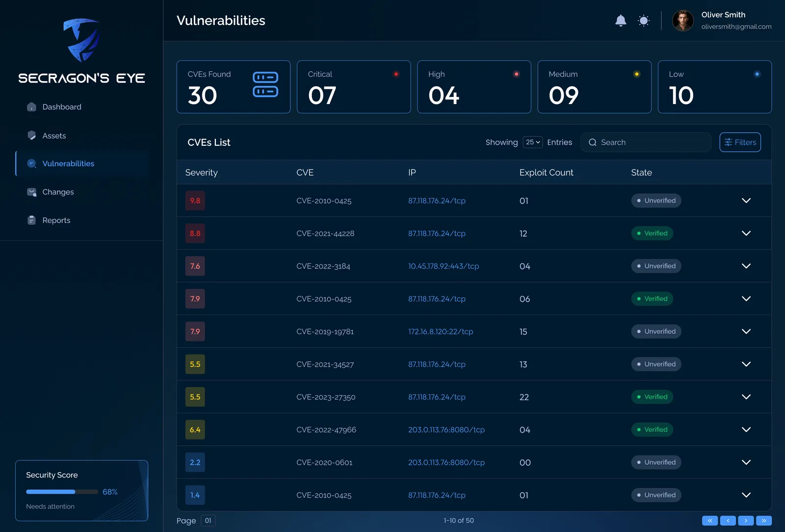Expand the CVE-2019-19781 row chevron
The width and height of the screenshot is (785, 532).
[746, 331]
